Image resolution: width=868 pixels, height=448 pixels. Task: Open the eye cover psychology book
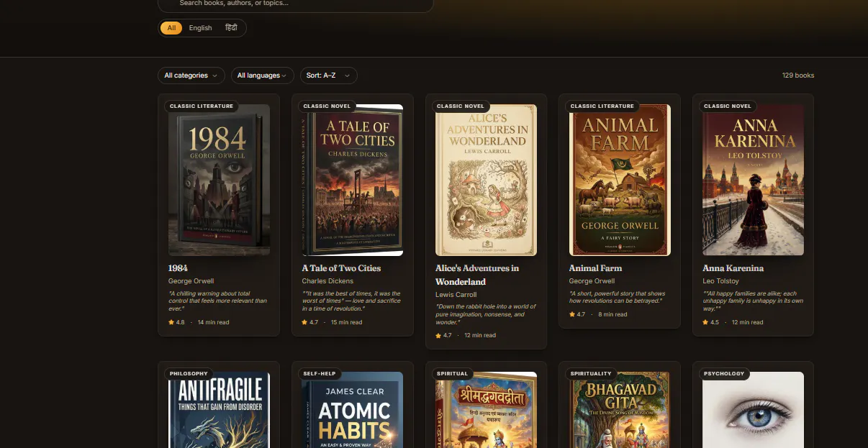754,410
